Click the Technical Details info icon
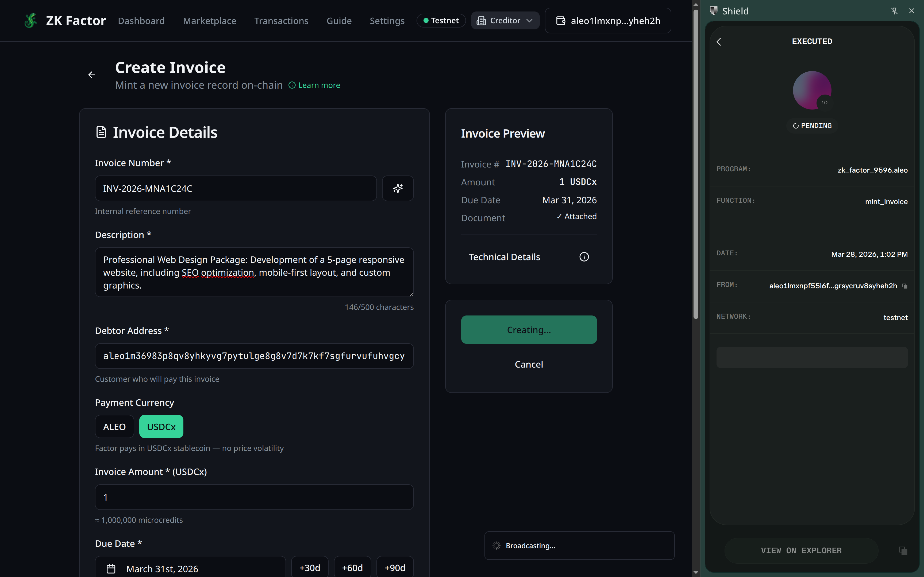This screenshot has height=577, width=924. point(584,257)
